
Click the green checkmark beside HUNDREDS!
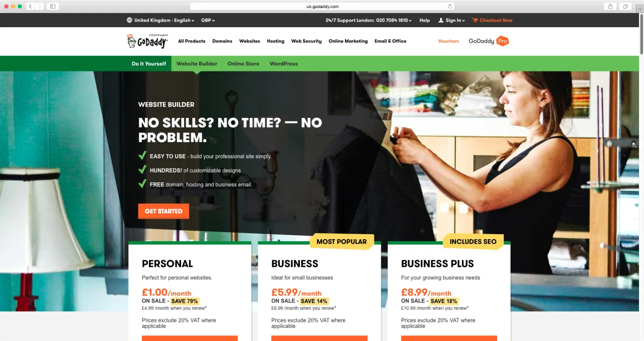point(142,170)
